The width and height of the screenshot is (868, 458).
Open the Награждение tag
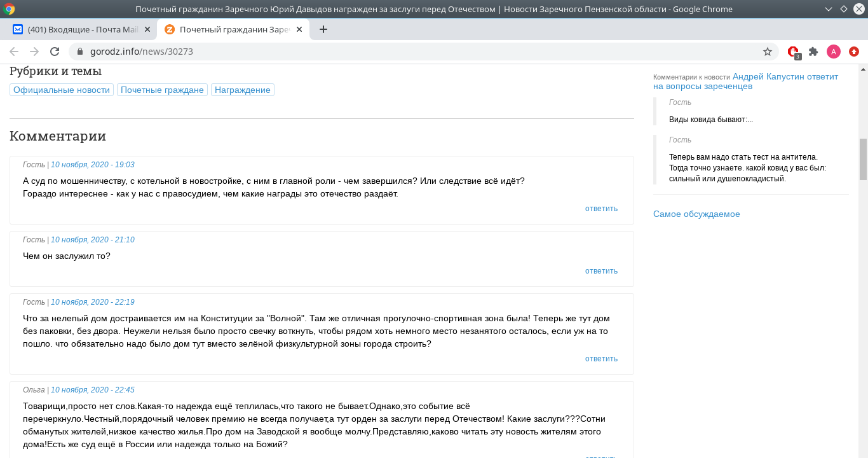(x=243, y=90)
